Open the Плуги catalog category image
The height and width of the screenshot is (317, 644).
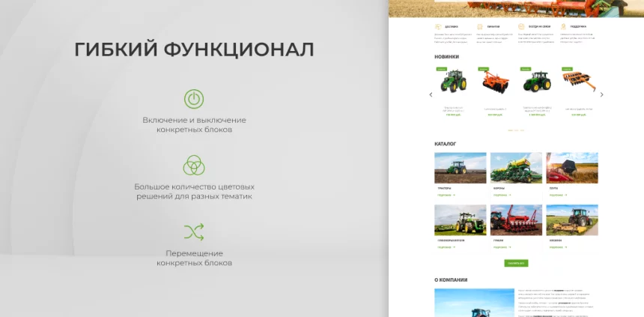pos(572,168)
